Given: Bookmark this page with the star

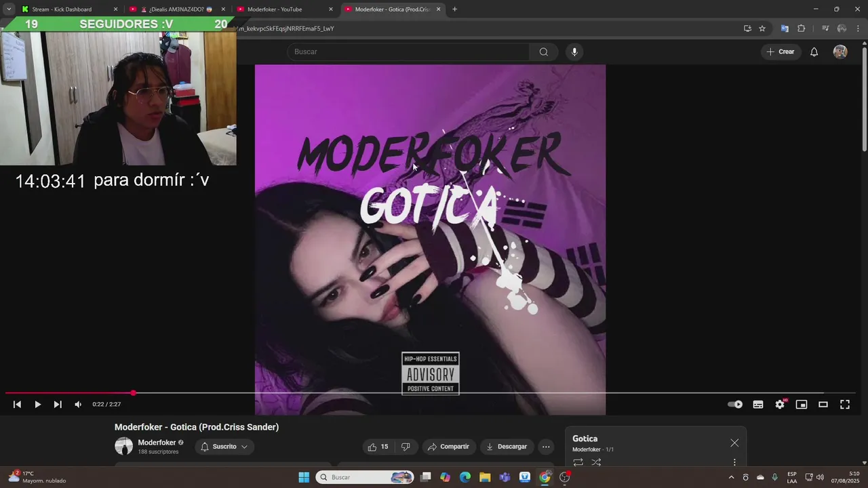Looking at the screenshot, I should pos(762,28).
